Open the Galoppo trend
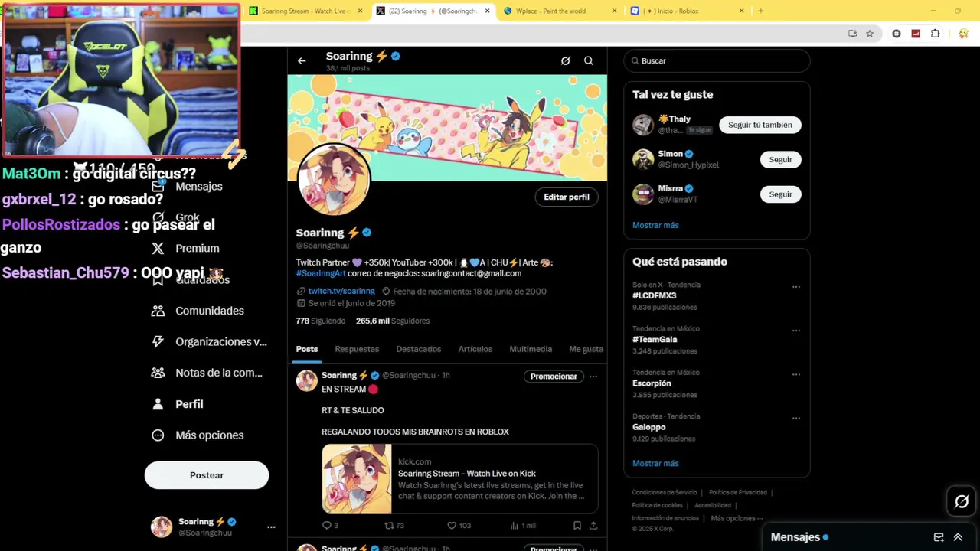 [x=649, y=427]
